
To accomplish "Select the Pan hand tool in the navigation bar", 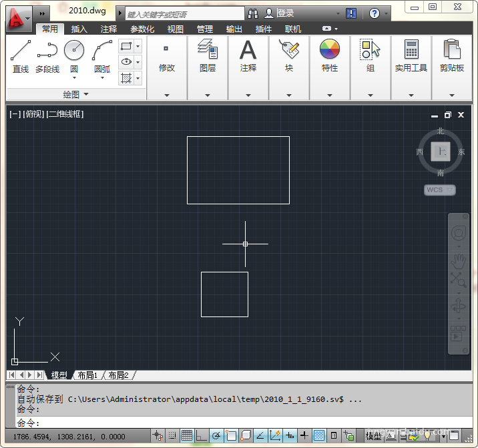I will tap(458, 261).
